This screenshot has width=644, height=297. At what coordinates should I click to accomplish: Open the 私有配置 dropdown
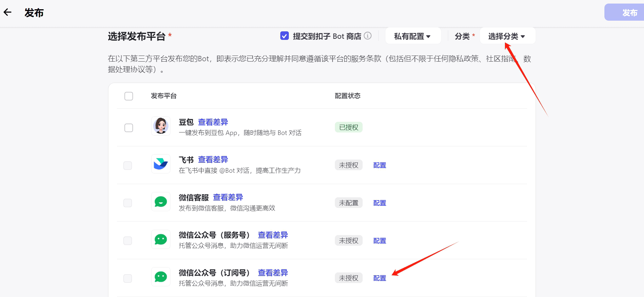[x=413, y=36]
